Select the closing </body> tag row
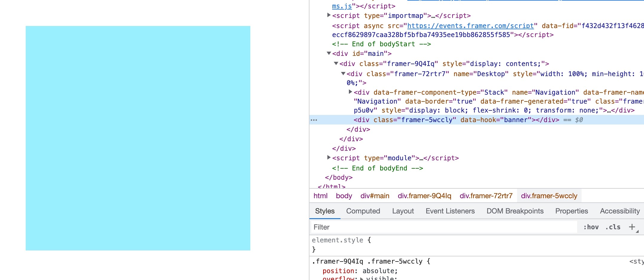 click(x=339, y=178)
